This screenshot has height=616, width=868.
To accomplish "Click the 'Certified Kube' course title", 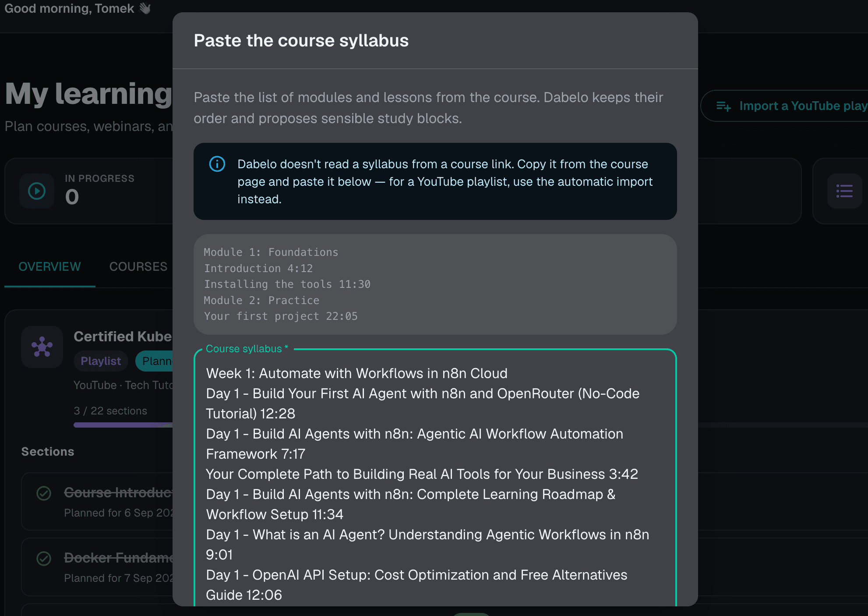I will pos(123,336).
